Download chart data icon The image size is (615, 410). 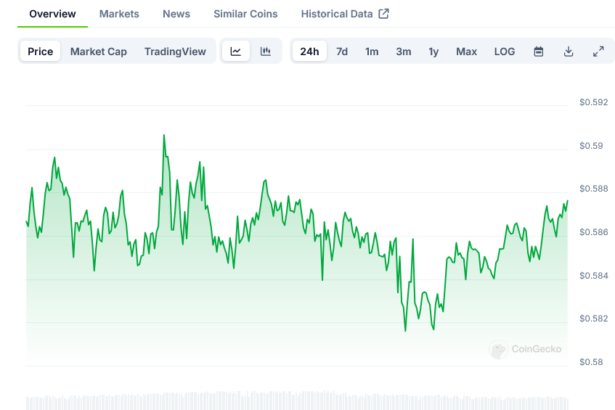click(x=568, y=51)
